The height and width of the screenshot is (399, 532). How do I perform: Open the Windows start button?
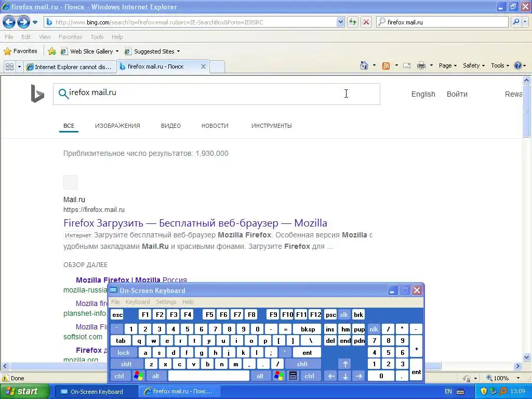click(24, 391)
